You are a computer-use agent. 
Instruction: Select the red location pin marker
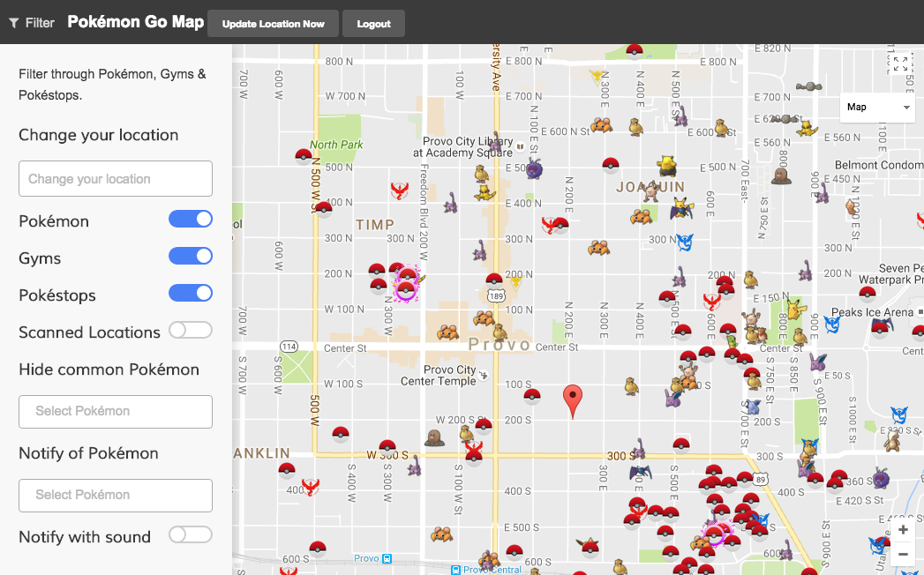coord(573,400)
